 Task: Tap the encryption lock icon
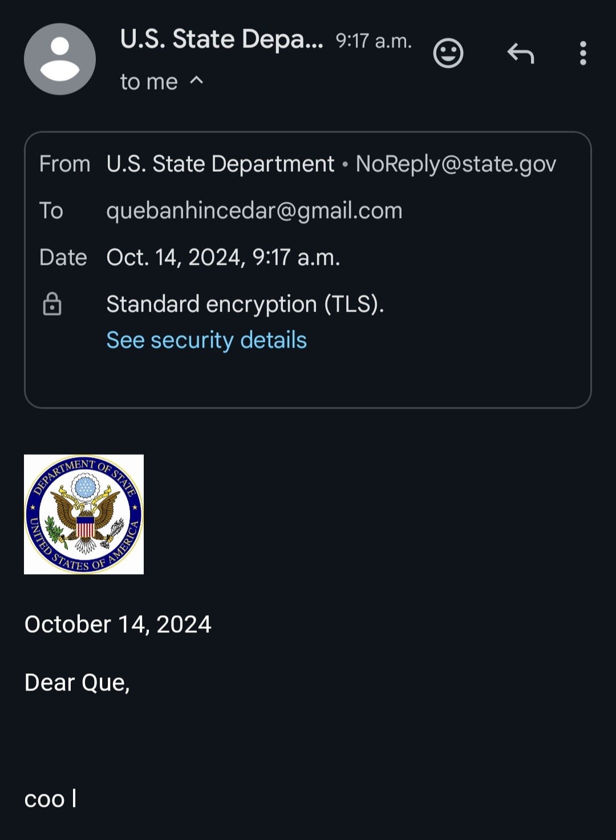52,304
